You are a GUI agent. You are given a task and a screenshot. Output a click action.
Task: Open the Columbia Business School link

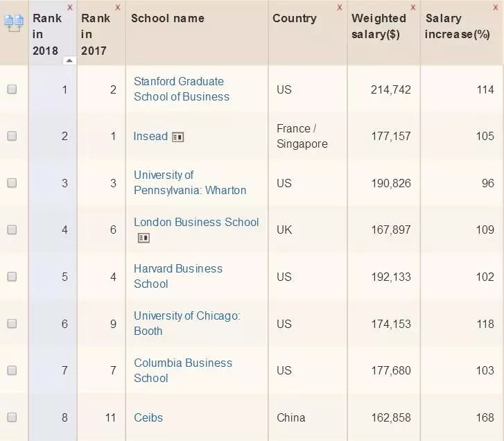182,370
